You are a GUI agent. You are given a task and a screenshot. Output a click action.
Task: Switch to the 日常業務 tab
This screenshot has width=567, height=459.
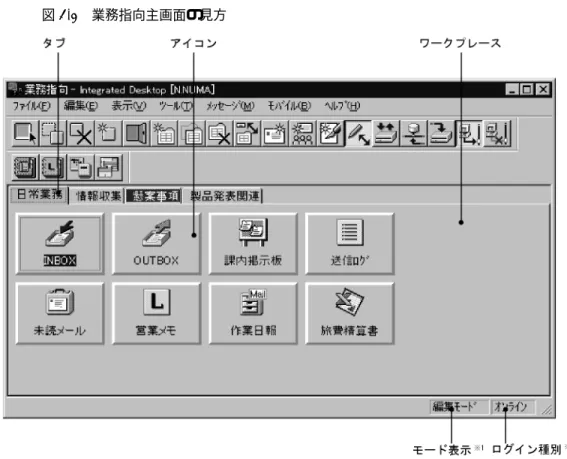(x=39, y=195)
